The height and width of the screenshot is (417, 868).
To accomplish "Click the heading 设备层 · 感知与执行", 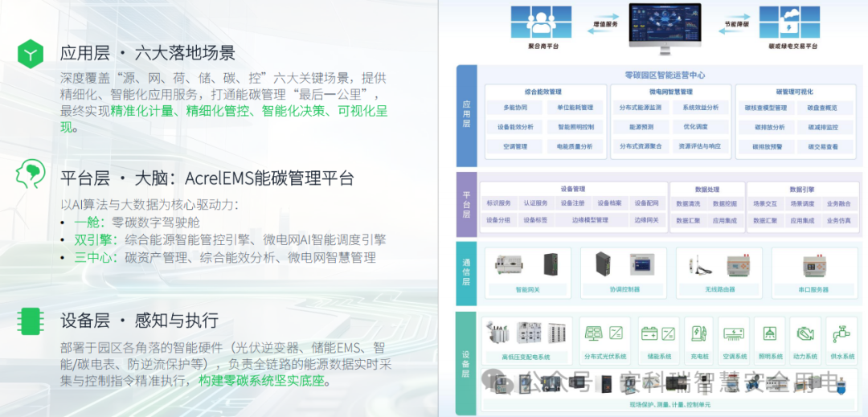I will [x=139, y=321].
